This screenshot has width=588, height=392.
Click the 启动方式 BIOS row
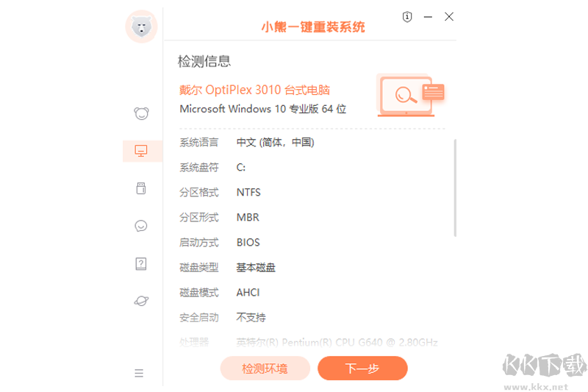point(248,242)
